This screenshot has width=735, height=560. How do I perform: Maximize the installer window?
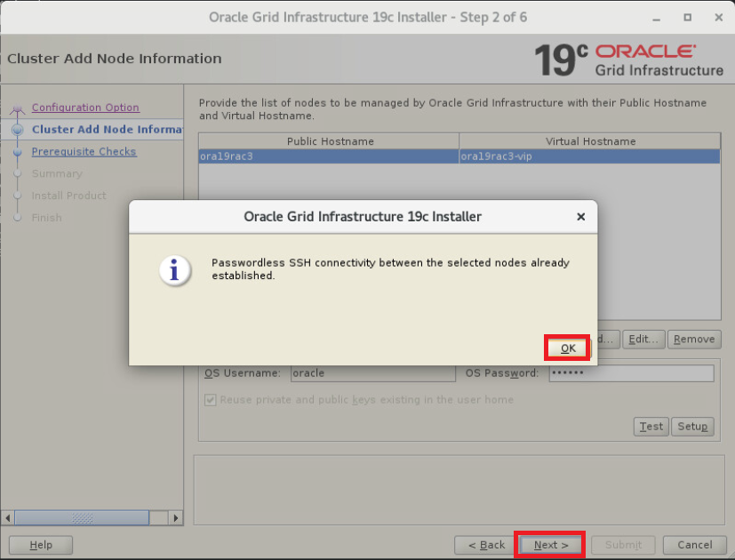688,18
